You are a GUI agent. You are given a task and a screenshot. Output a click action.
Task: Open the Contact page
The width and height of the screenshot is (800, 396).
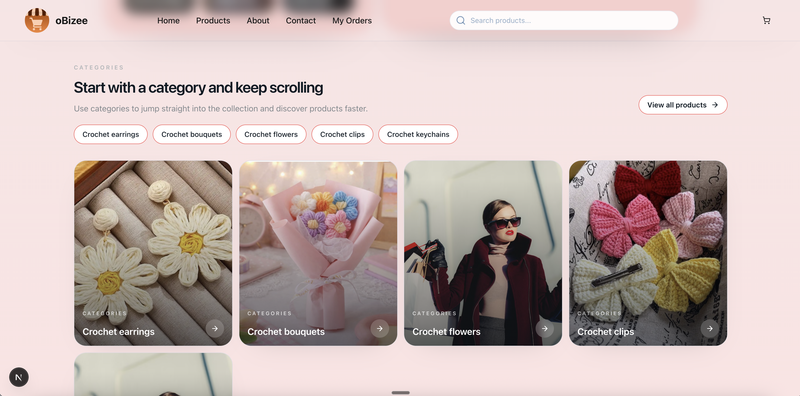click(x=301, y=20)
